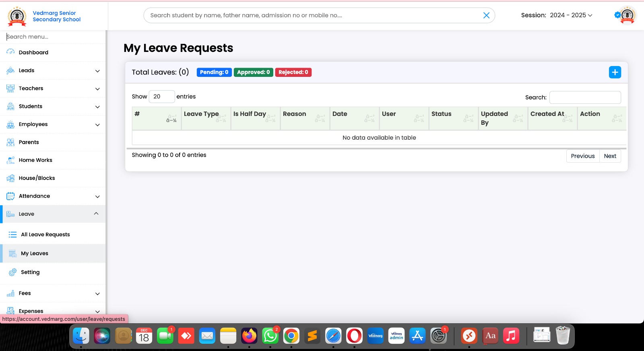The image size is (644, 351).
Task: Open the Session 2024 - 2025 dropdown
Action: [571, 15]
